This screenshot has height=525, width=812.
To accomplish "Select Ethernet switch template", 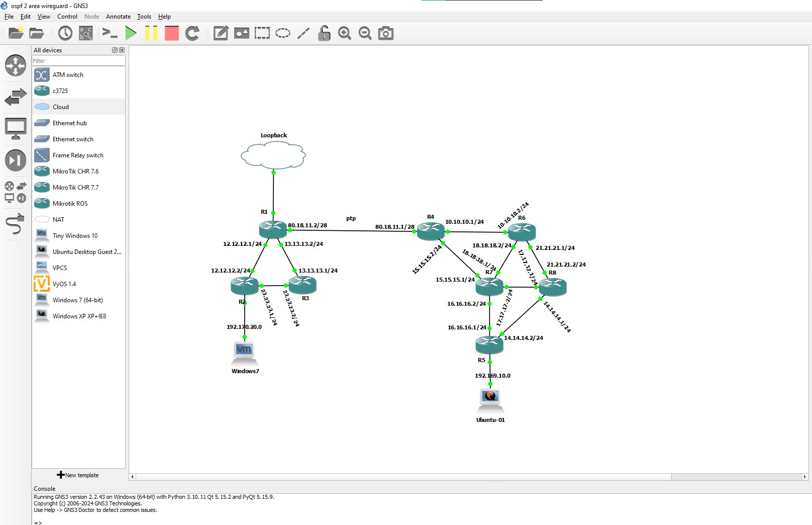I will [78, 139].
